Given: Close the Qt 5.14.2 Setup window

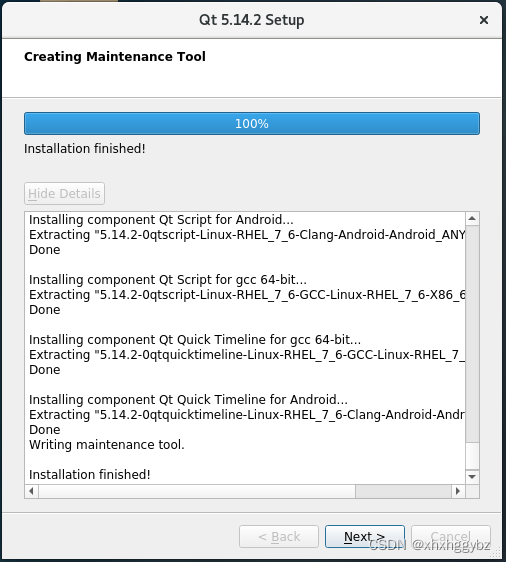Looking at the screenshot, I should (484, 20).
